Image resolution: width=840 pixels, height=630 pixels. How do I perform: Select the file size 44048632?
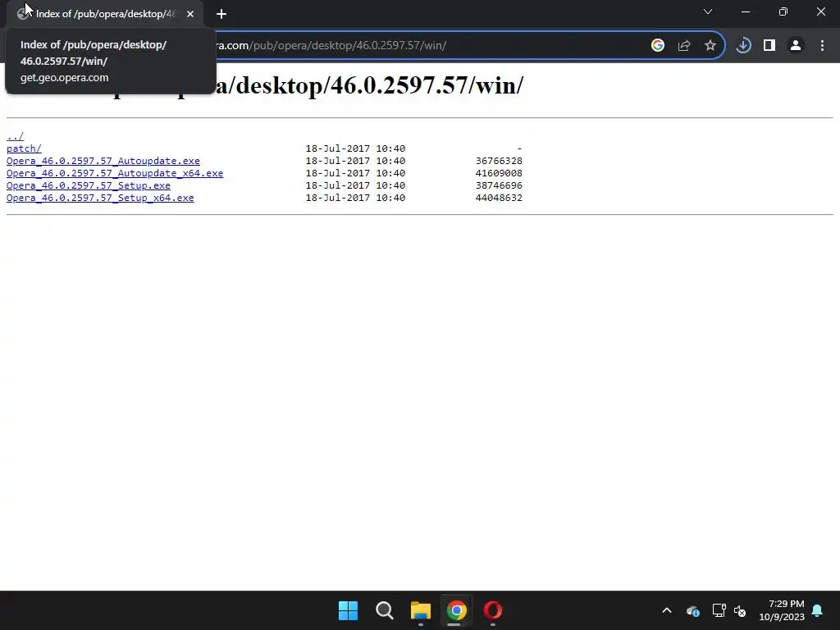[x=499, y=198]
